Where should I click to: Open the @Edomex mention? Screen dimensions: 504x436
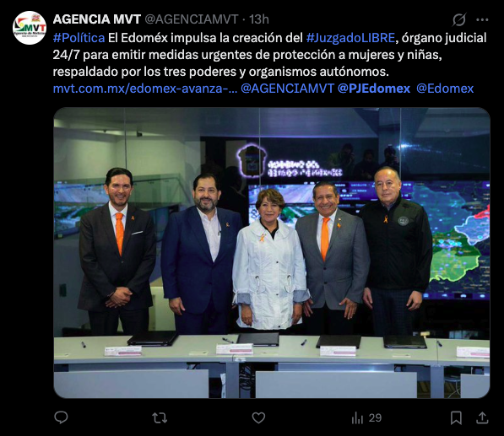[445, 89]
